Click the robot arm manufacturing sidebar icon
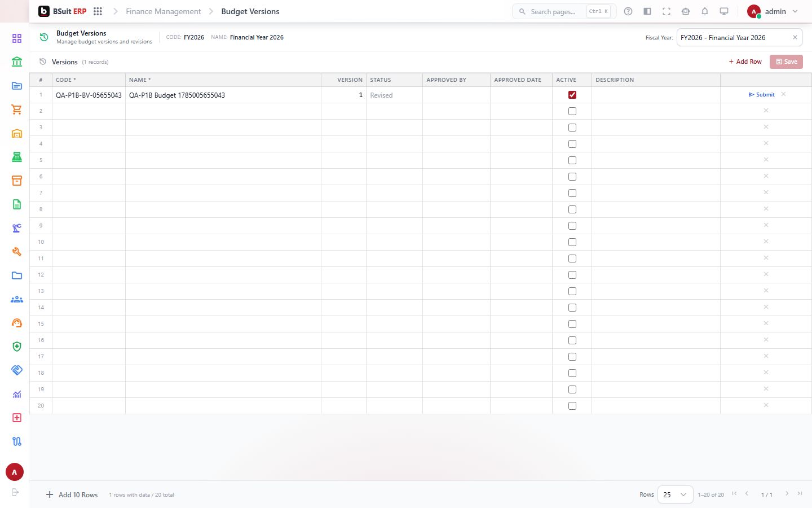 tap(17, 228)
